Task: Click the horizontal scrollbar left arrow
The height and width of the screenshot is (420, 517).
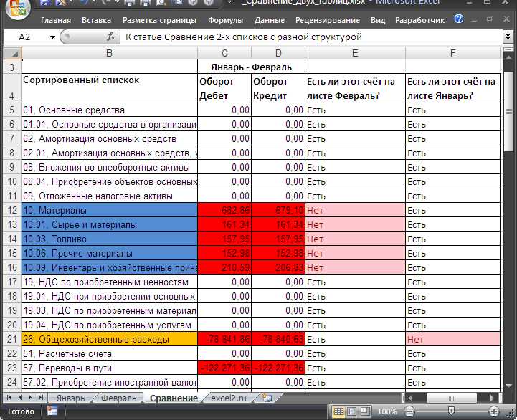Action: point(410,398)
